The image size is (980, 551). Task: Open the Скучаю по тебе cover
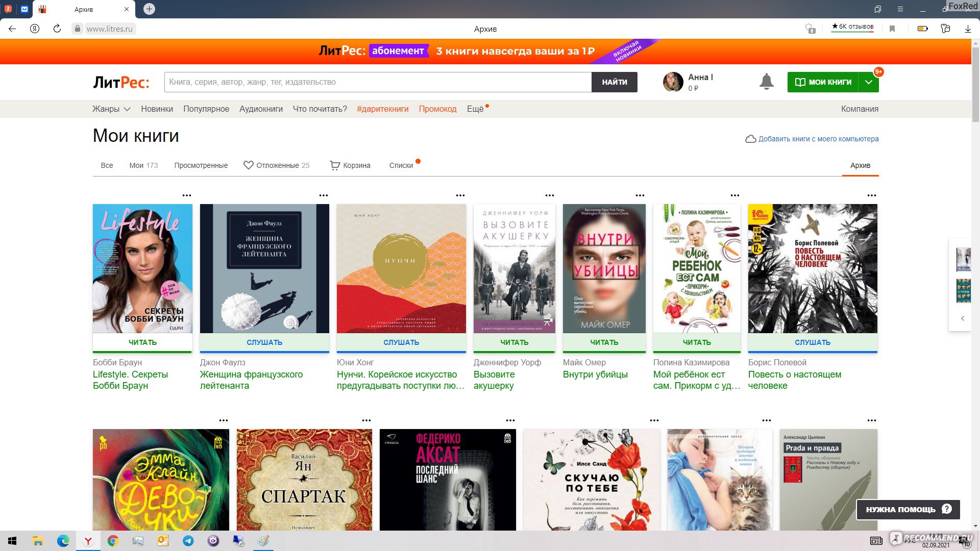[592, 480]
